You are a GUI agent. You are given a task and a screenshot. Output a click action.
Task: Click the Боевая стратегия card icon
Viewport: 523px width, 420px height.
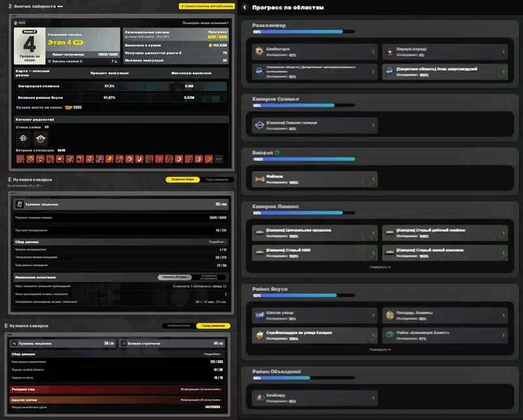124,343
